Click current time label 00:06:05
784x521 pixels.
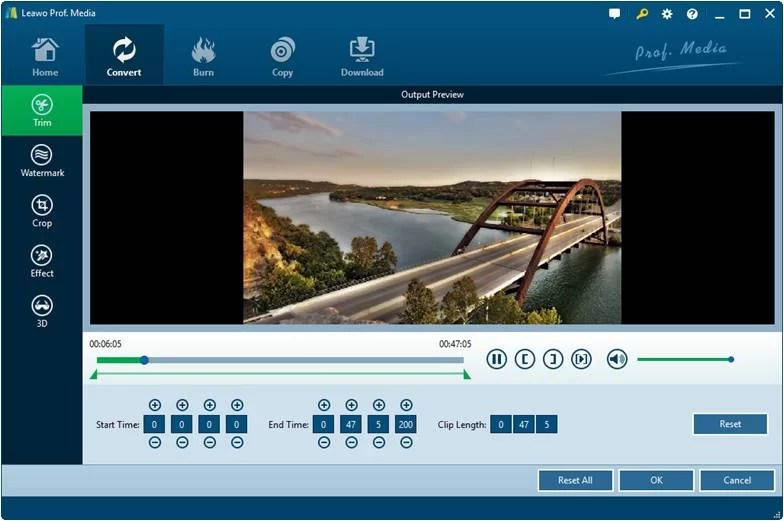[106, 344]
